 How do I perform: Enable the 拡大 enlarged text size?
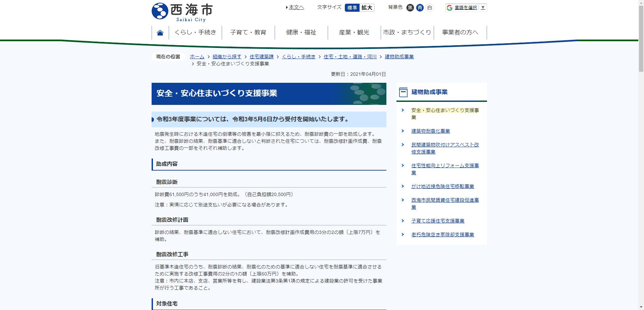(x=367, y=8)
